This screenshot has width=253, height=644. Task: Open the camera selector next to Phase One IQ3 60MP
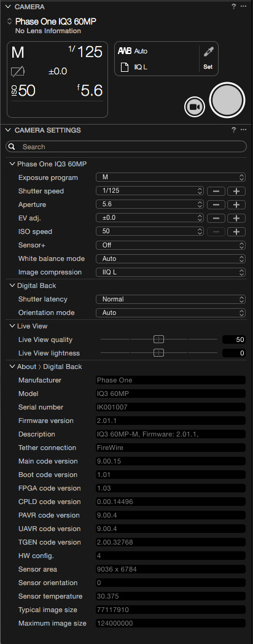point(9,21)
